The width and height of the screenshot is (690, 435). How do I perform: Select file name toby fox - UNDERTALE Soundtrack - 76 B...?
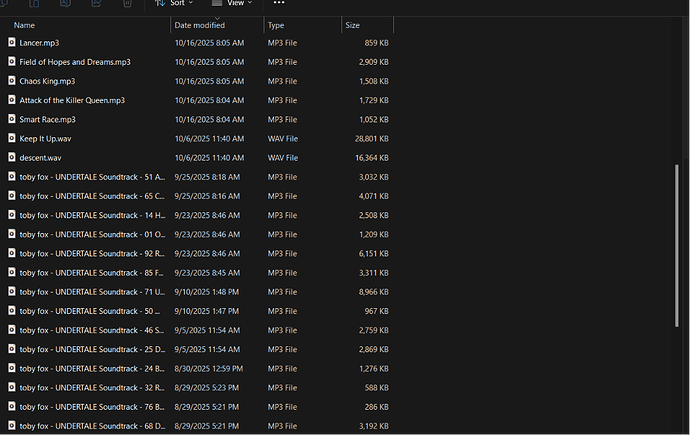pos(92,407)
